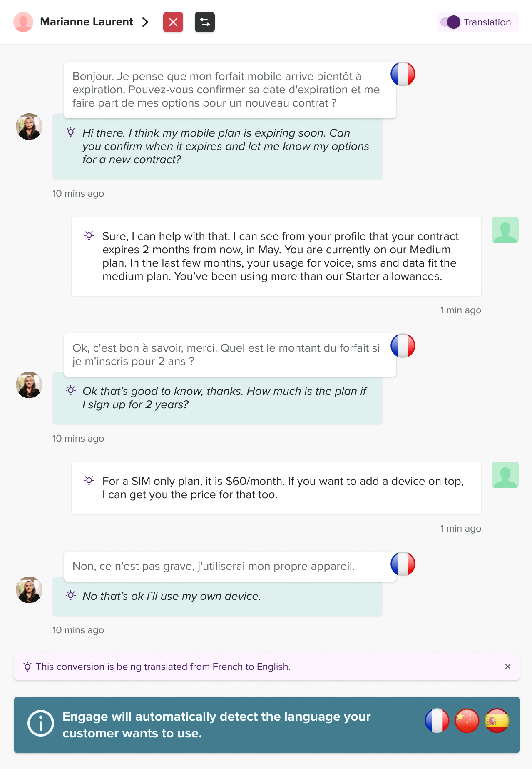532x769 pixels.
Task: Click the agent reply about the Medium plan
Action: click(x=276, y=257)
